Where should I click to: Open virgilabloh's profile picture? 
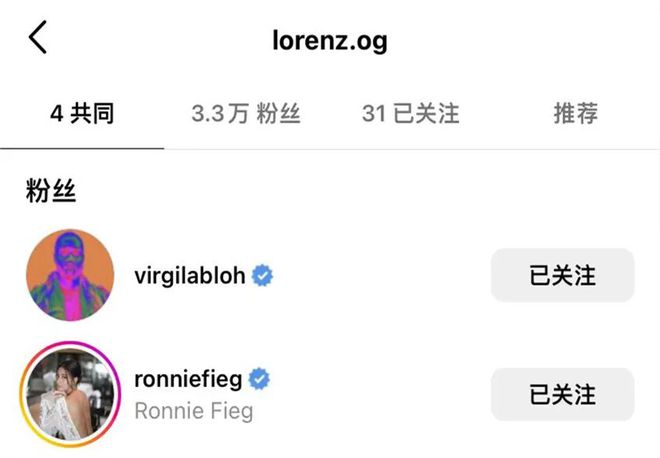point(70,275)
